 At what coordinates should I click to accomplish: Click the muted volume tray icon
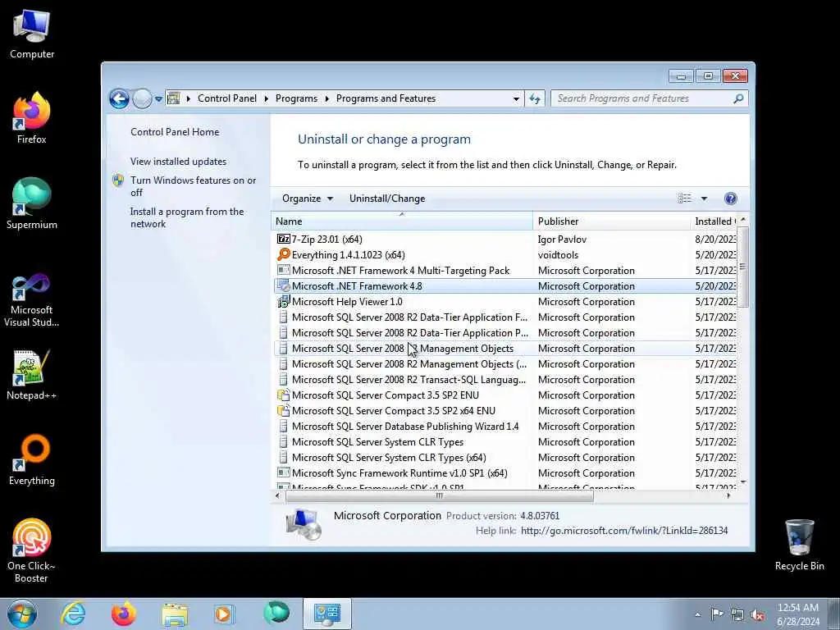[x=757, y=614]
